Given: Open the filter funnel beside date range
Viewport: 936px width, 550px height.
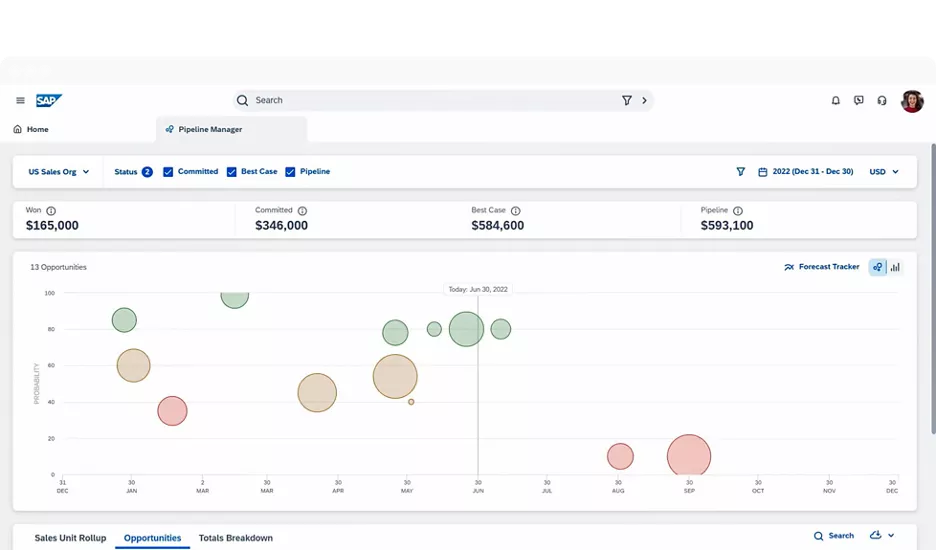Looking at the screenshot, I should pyautogui.click(x=740, y=171).
